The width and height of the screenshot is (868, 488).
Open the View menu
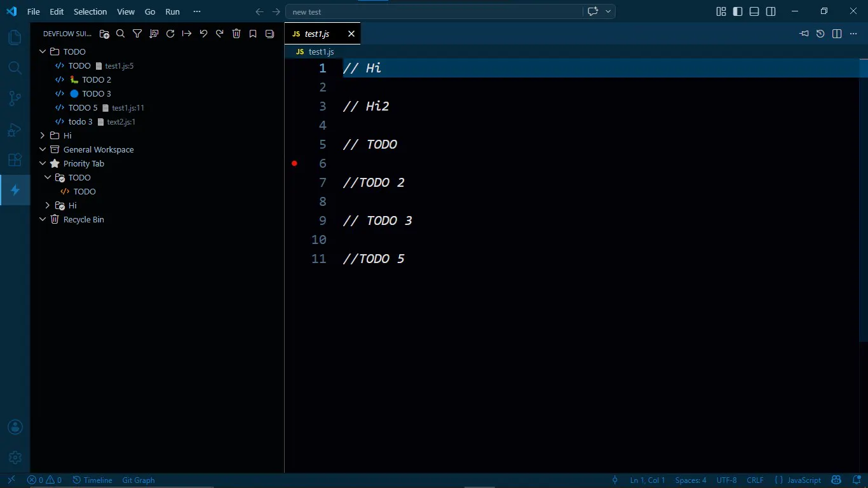coord(126,11)
